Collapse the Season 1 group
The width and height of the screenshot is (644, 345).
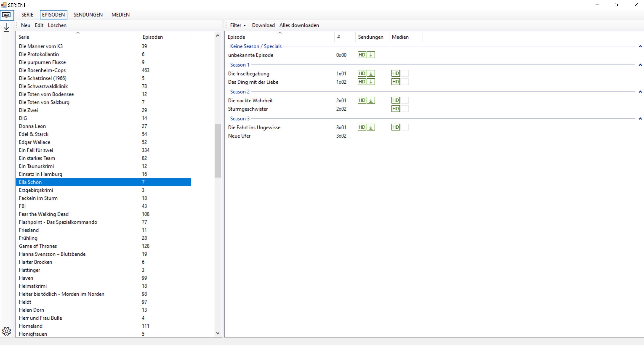click(x=640, y=65)
